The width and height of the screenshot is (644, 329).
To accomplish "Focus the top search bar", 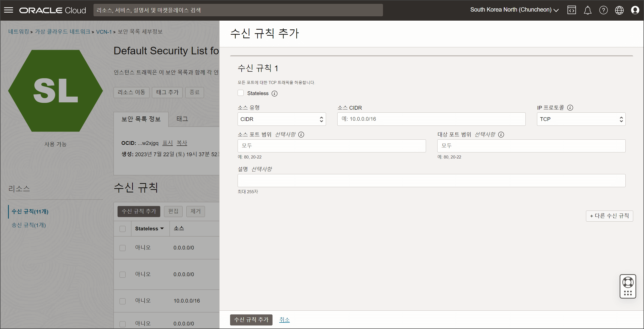I will [238, 10].
